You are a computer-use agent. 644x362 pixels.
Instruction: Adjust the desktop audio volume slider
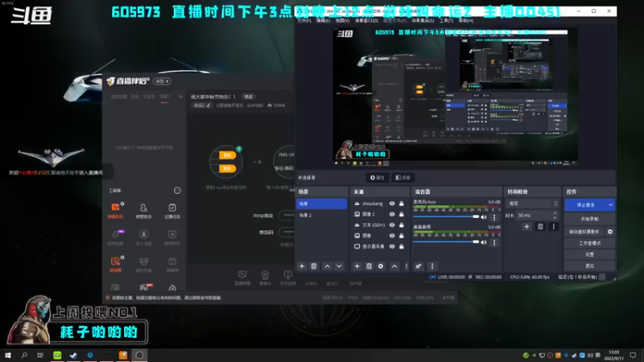pyautogui.click(x=446, y=242)
